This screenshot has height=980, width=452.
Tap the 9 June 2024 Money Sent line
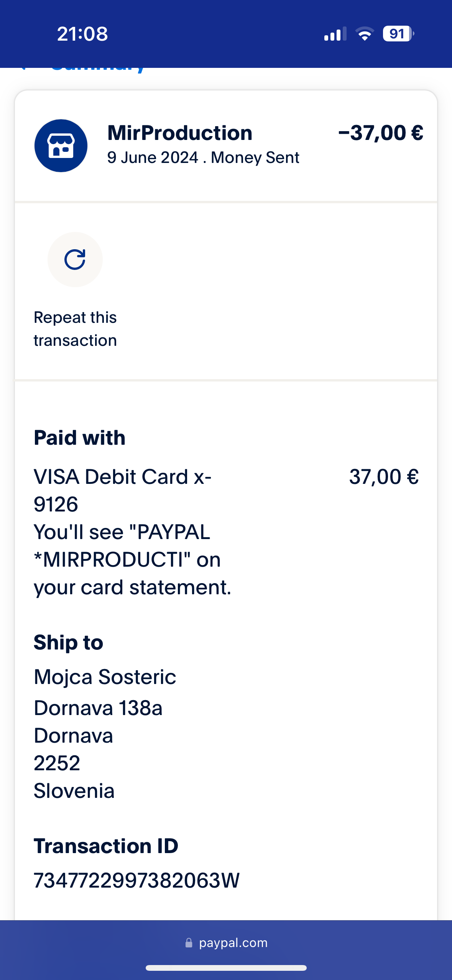point(203,158)
